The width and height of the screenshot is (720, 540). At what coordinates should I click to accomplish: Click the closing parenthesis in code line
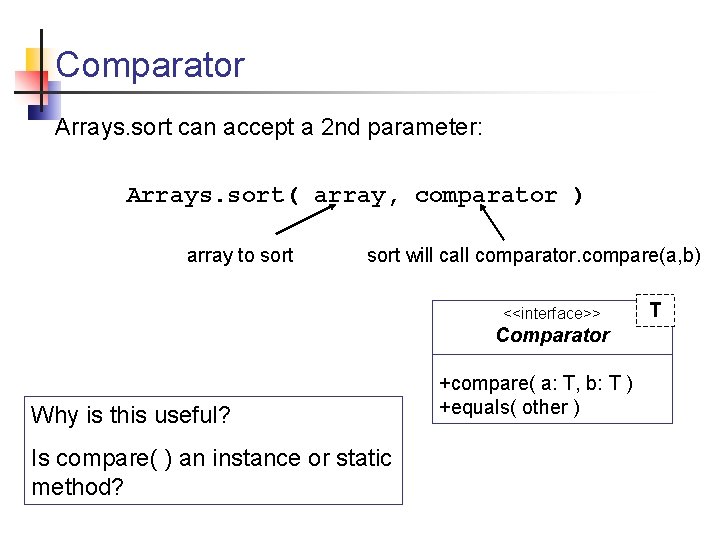click(x=577, y=195)
